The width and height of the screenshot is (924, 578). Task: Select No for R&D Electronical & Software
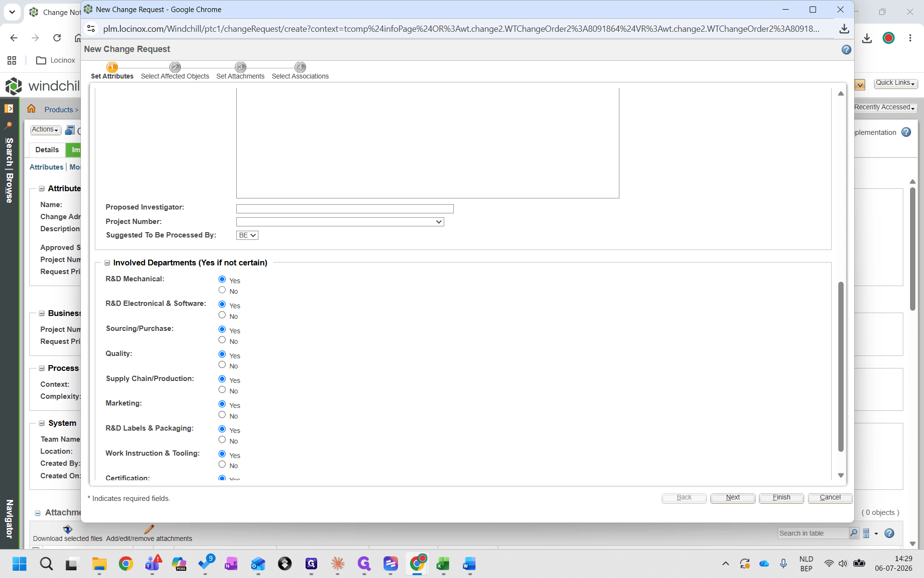[x=222, y=315]
